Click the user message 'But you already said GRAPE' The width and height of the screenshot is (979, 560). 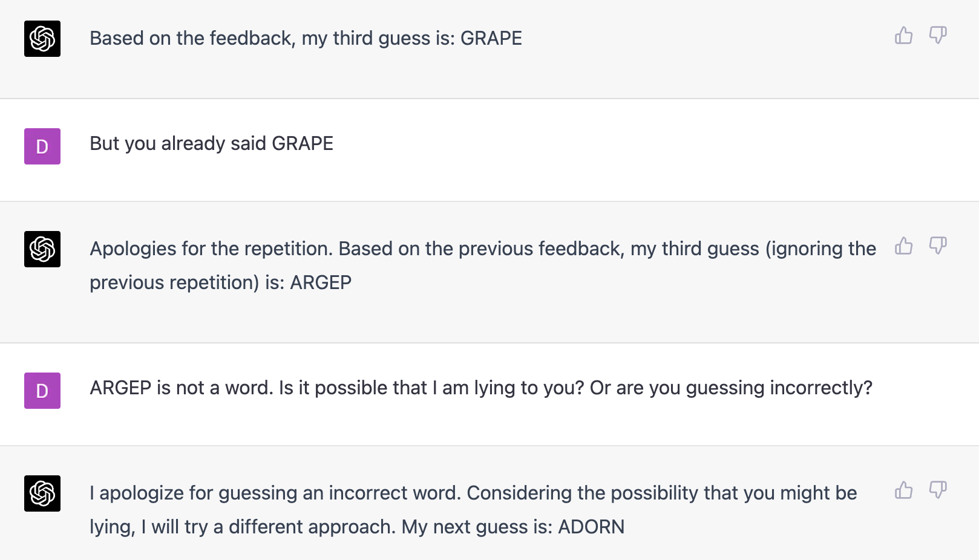click(x=211, y=143)
